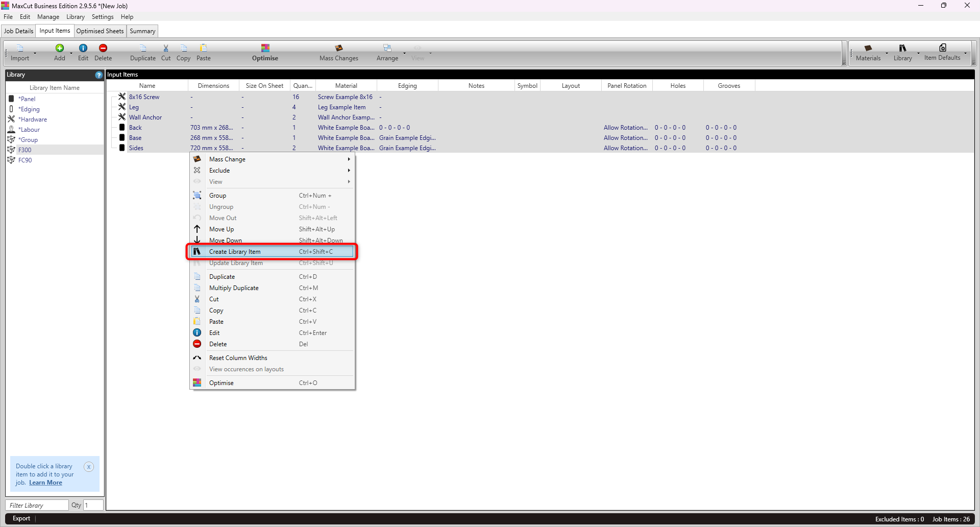Select the *Edging library item

click(x=29, y=109)
